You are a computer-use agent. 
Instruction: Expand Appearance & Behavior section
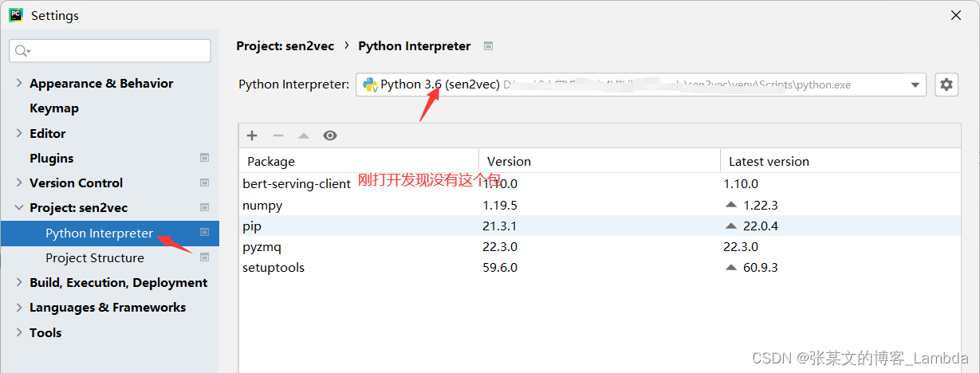[x=19, y=83]
